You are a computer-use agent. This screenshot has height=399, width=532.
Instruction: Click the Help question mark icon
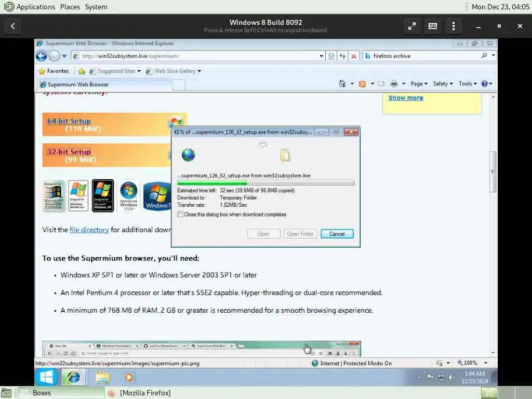click(485, 84)
